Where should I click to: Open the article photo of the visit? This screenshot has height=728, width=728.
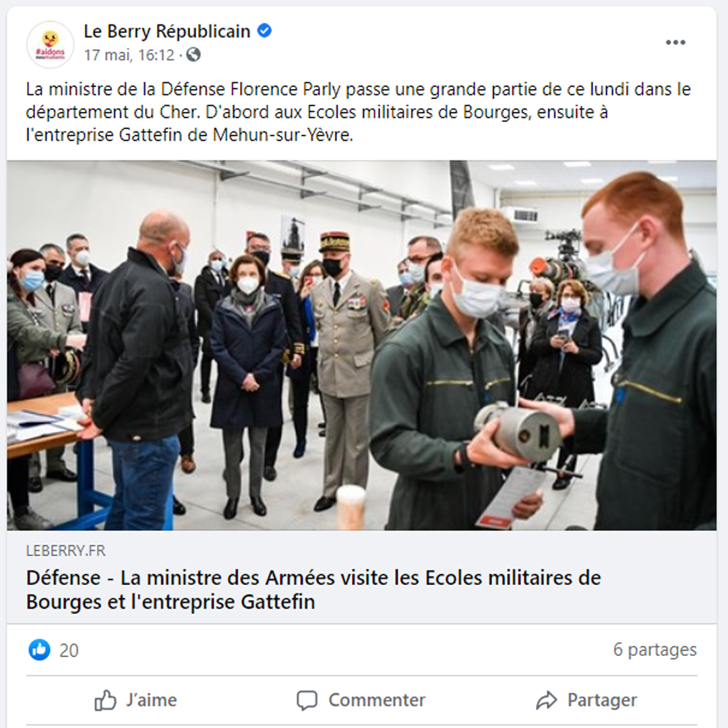click(x=362, y=345)
